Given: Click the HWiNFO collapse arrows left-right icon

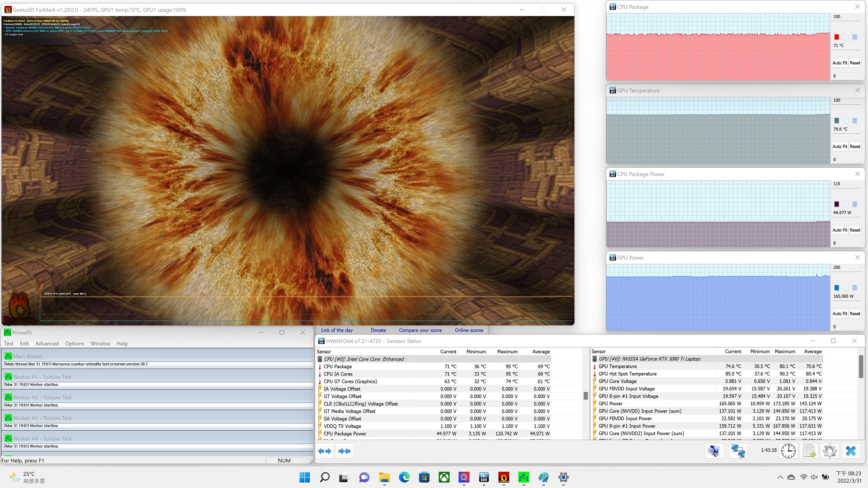Looking at the screenshot, I should point(325,451).
